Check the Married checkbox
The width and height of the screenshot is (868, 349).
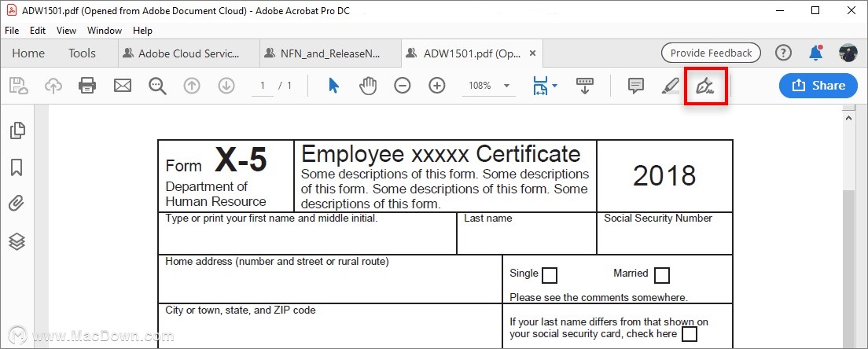tap(661, 275)
